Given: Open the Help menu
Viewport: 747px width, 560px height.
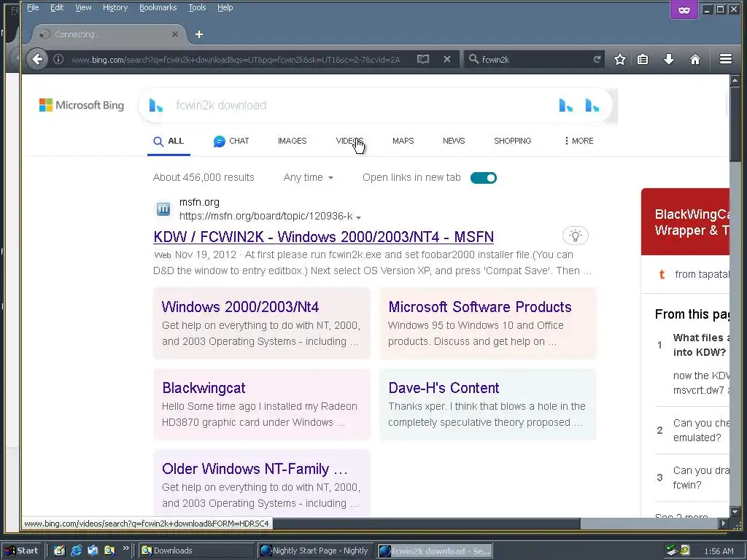Looking at the screenshot, I should (225, 7).
